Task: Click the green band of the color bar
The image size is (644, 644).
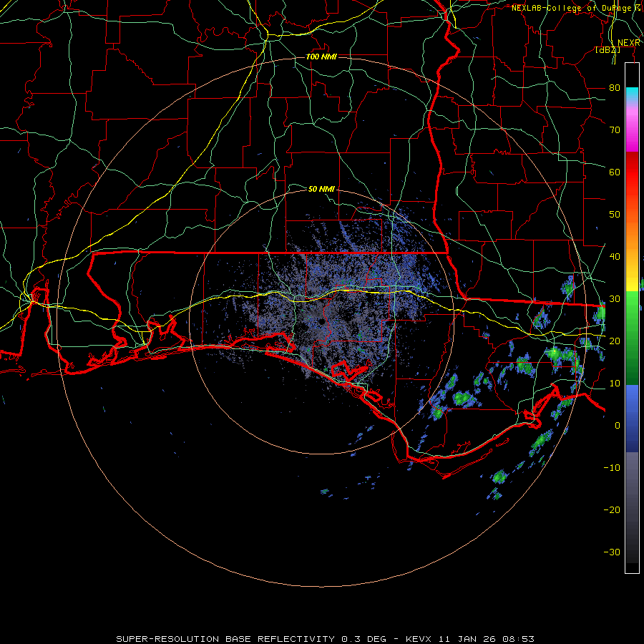Action: tap(632, 338)
